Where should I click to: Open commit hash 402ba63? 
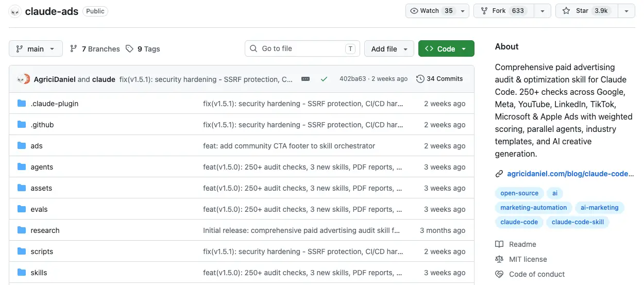coord(352,79)
